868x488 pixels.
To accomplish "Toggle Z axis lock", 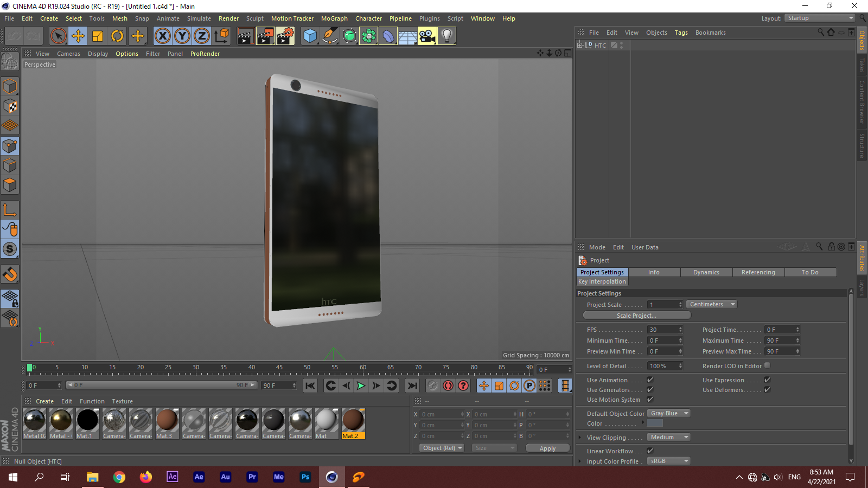I will click(x=202, y=36).
